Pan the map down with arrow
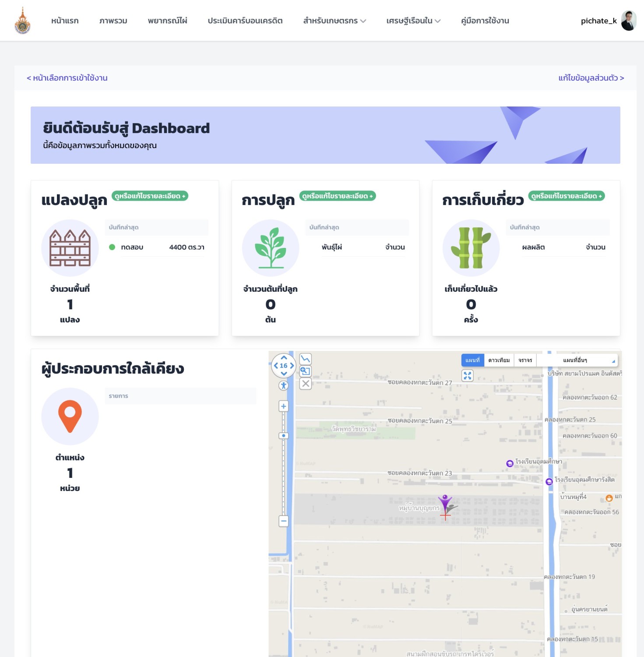644x657 pixels. pos(284,373)
